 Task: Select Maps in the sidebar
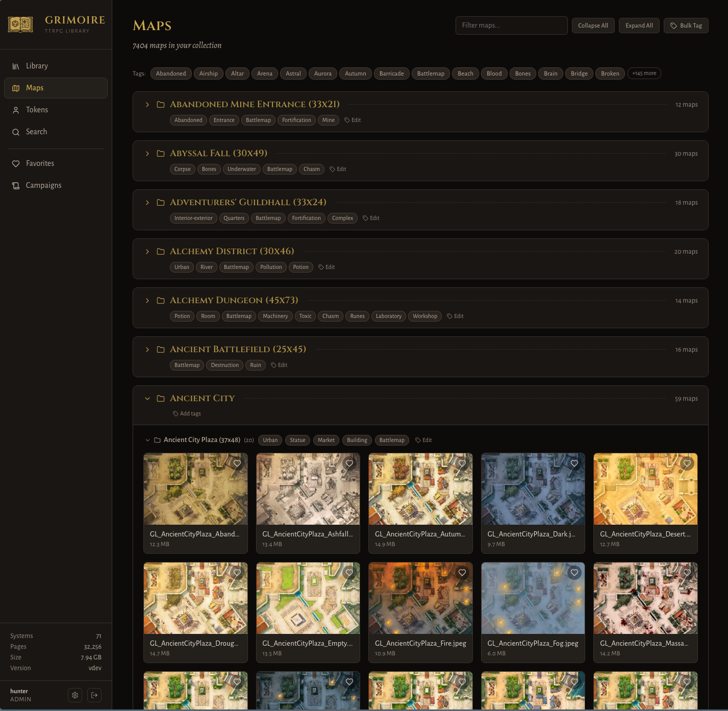click(x=56, y=88)
